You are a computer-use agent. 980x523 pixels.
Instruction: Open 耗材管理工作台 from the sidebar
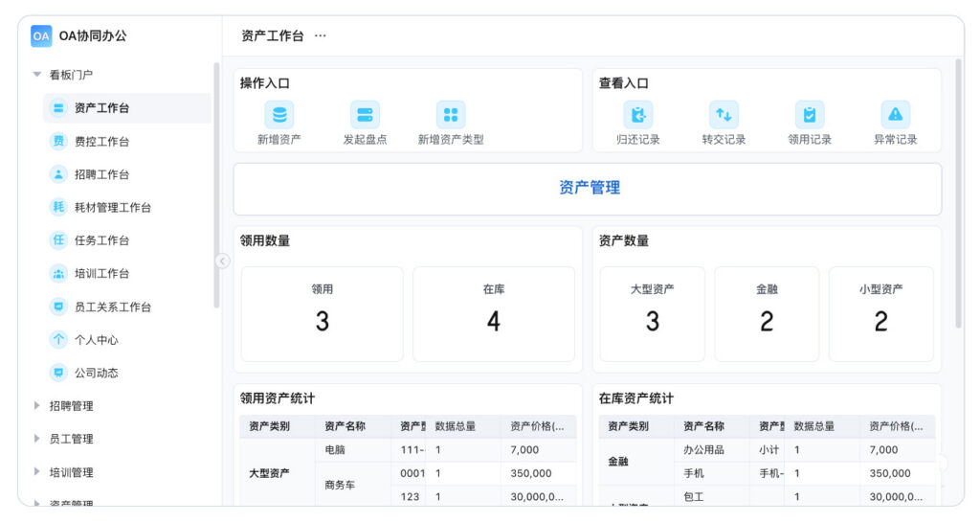(112, 208)
